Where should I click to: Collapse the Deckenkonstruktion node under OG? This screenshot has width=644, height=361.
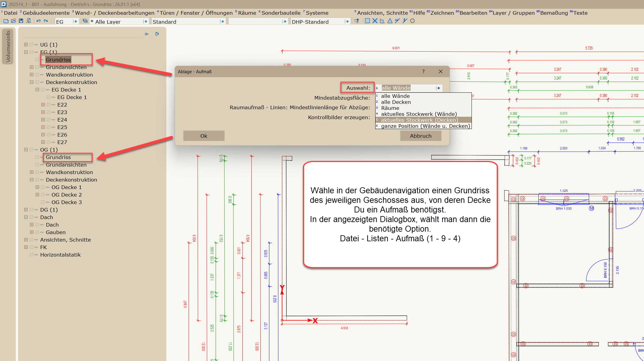pyautogui.click(x=31, y=180)
